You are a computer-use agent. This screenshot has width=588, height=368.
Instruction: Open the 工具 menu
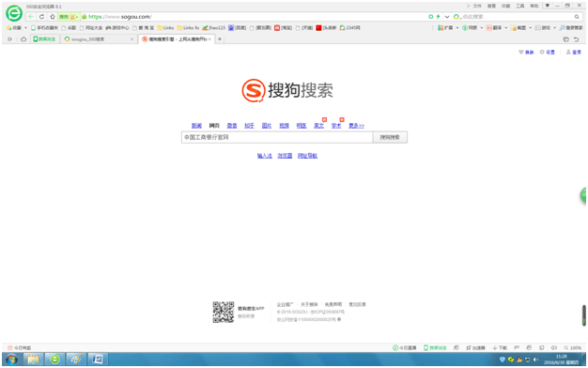click(519, 6)
